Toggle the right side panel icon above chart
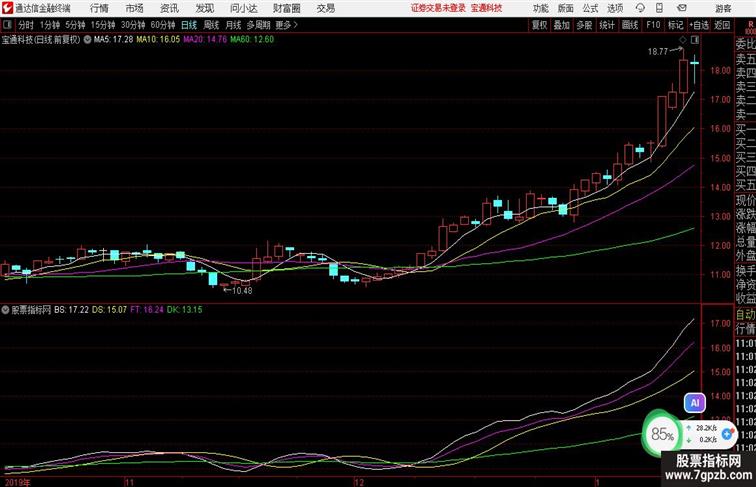Screen dimensions: 756x487 [695, 40]
